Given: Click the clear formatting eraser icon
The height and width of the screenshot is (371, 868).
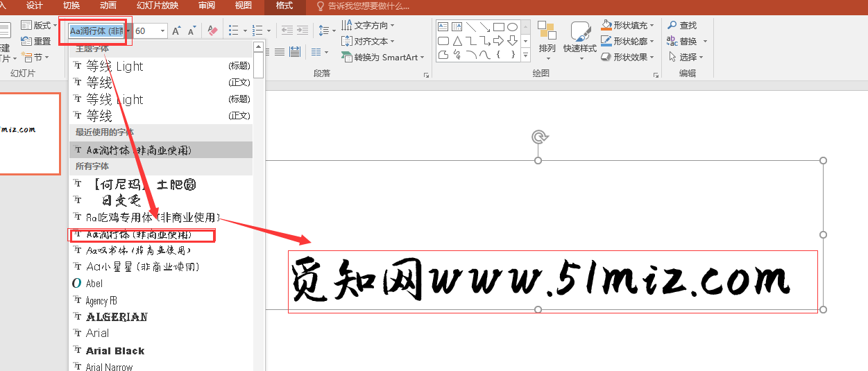Looking at the screenshot, I should click(x=213, y=31).
